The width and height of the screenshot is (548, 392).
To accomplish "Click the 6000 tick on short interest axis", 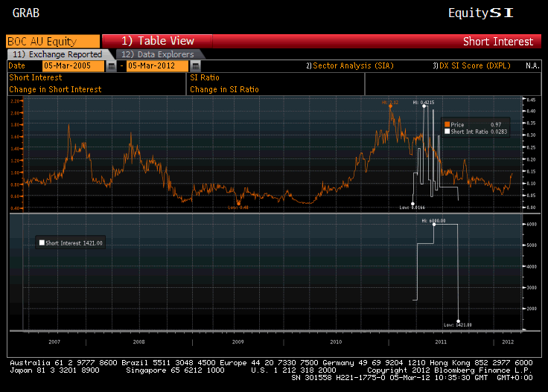I will coord(532,225).
